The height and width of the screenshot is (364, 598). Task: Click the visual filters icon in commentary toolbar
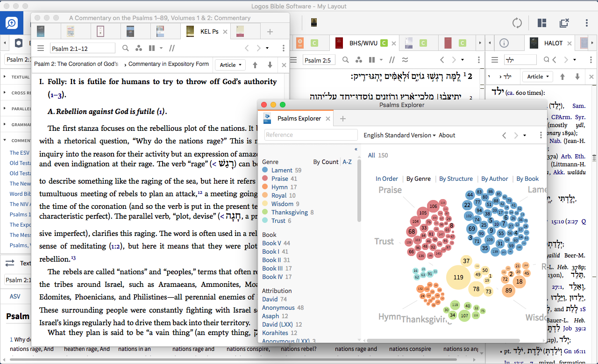coord(138,48)
